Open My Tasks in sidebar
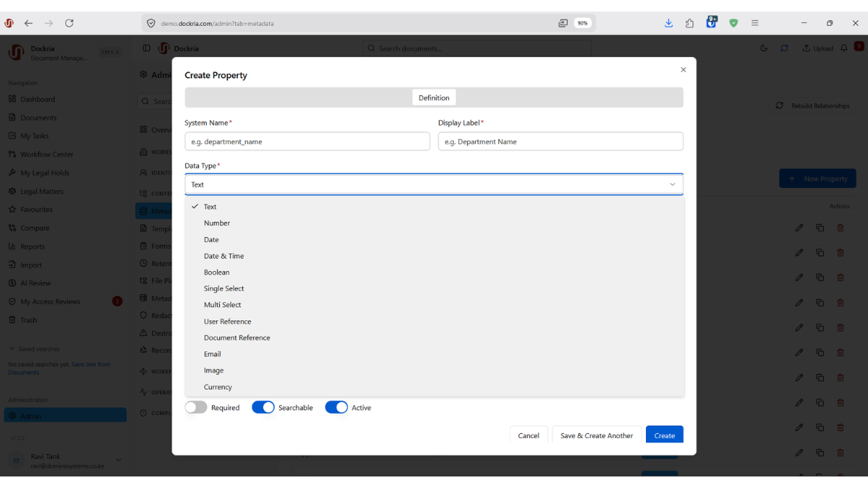 pyautogui.click(x=65, y=136)
